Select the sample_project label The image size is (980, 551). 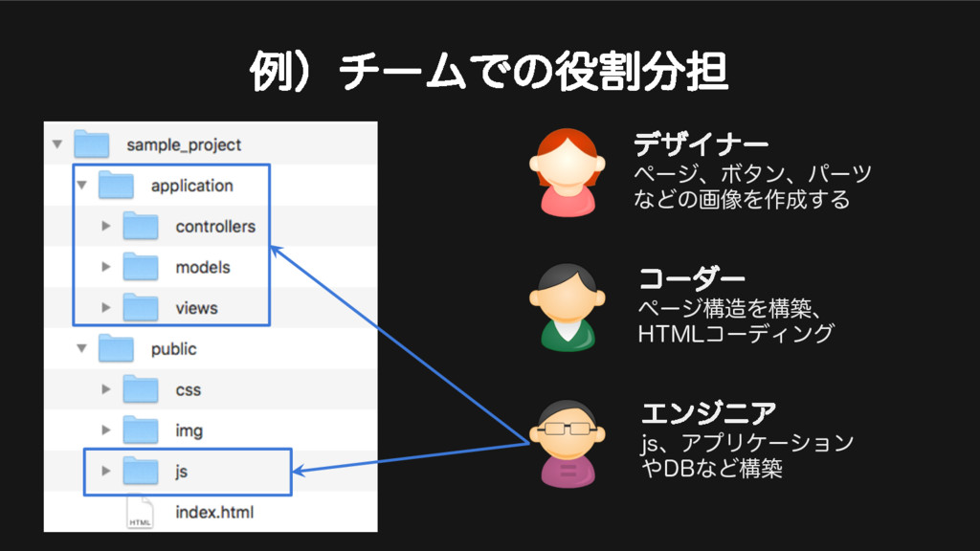point(184,145)
